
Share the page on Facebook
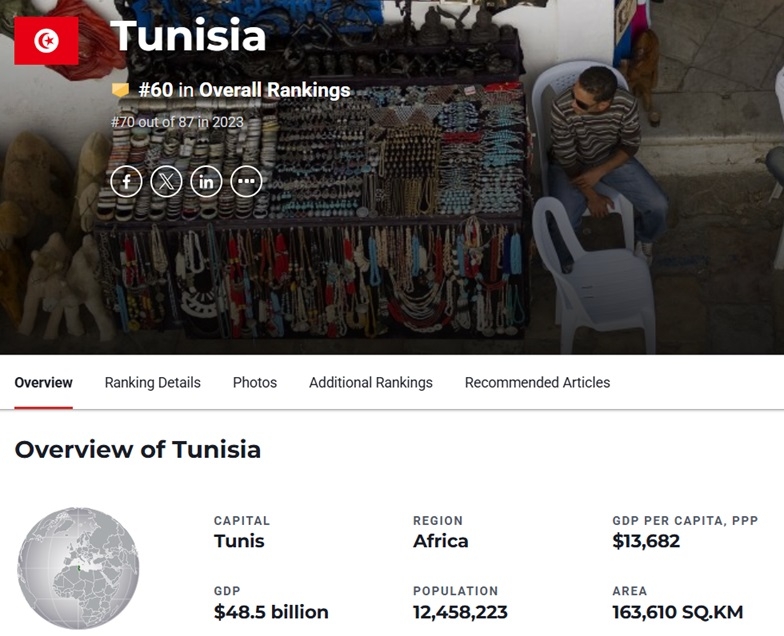[126, 181]
